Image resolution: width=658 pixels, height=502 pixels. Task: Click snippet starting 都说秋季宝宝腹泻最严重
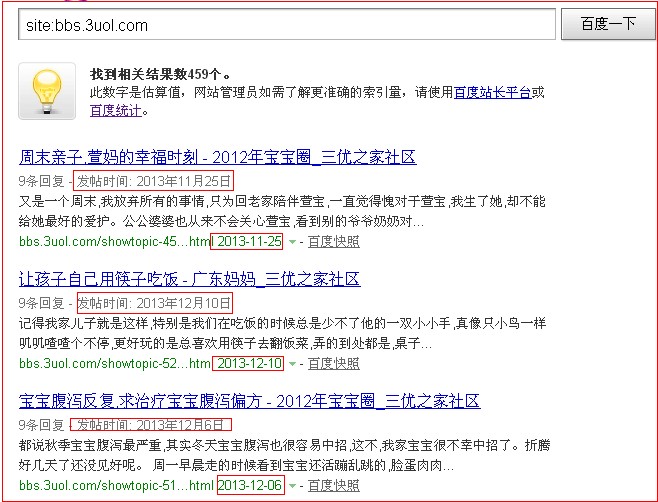284,455
